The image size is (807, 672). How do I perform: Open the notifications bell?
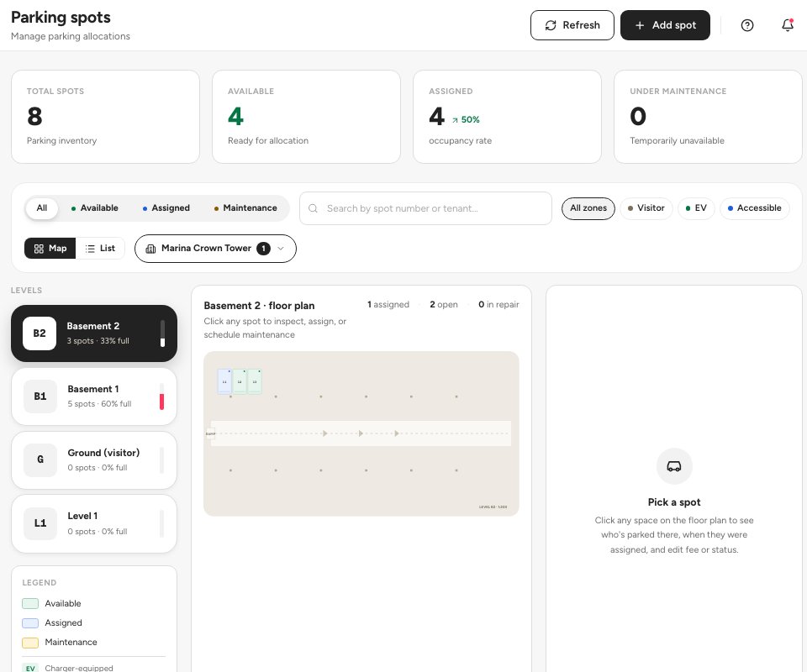point(788,25)
